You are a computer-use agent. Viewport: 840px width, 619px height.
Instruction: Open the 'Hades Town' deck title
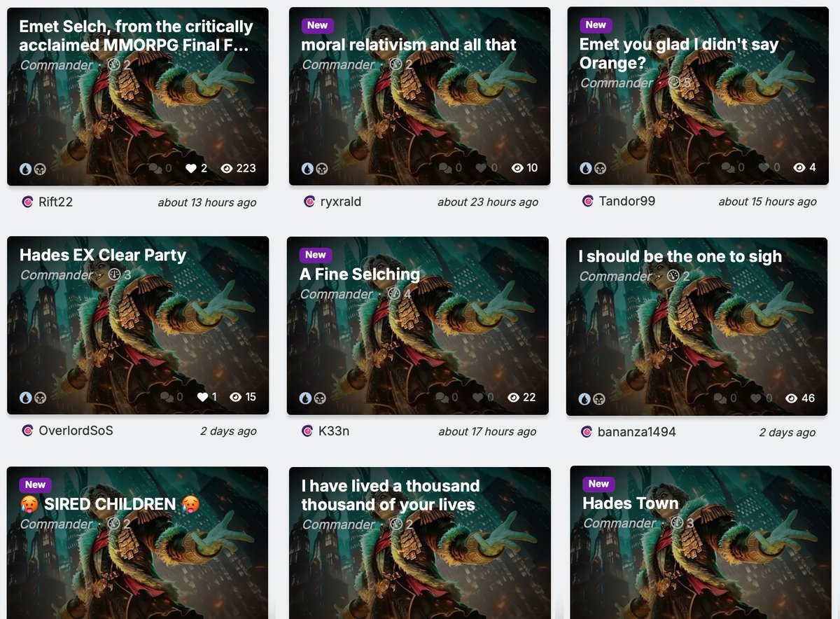tap(631, 503)
